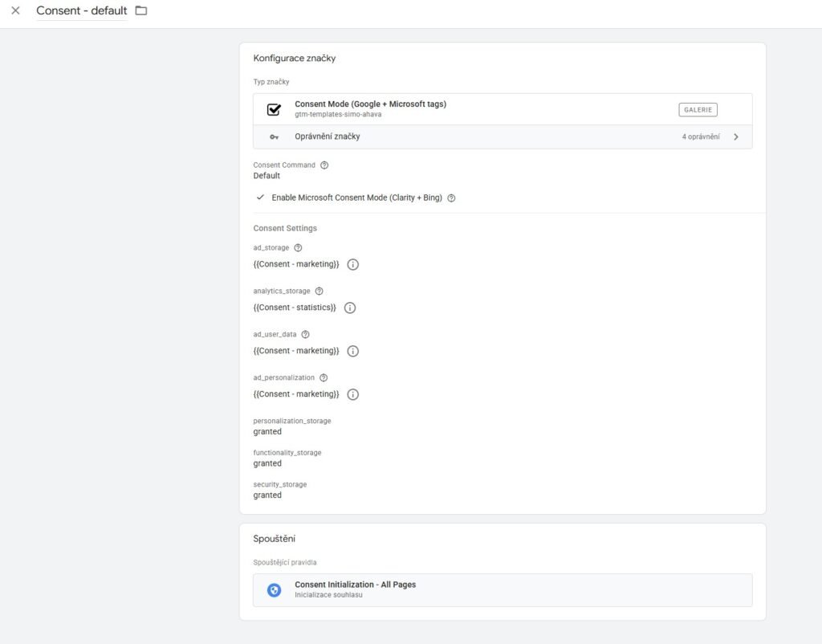Click info icon beside ad_personalization variable value
Viewport: 822px width, 644px height.
[352, 394]
